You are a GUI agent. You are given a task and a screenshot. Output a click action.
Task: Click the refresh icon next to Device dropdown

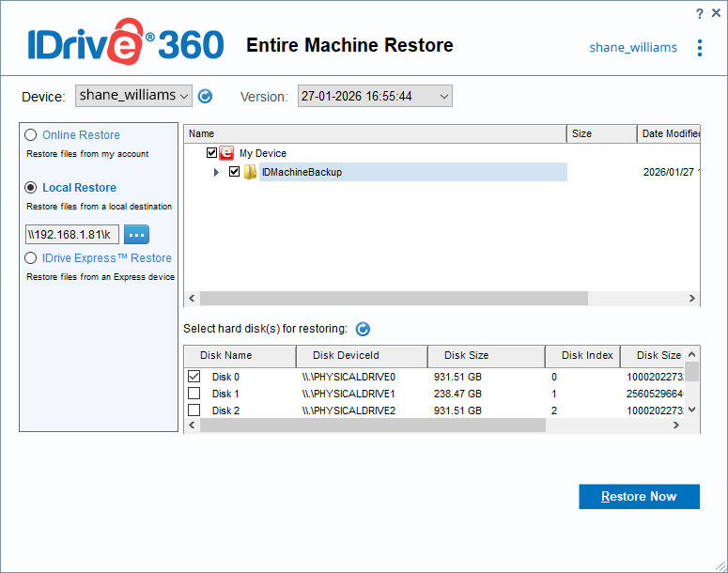point(205,96)
